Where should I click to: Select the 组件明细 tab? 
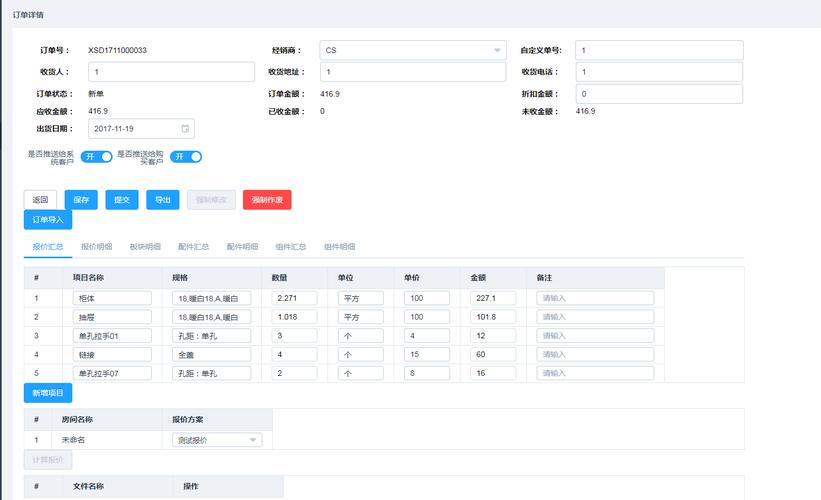pyautogui.click(x=339, y=247)
